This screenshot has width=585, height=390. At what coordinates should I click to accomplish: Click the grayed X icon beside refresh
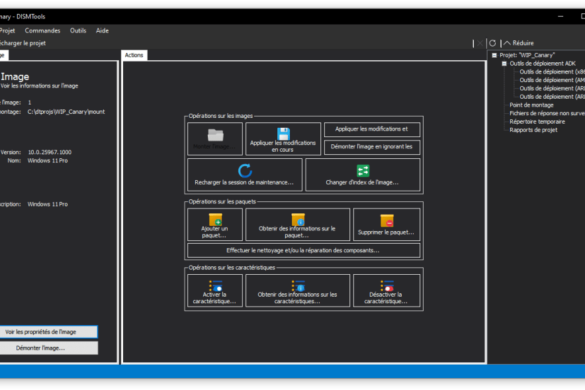pyautogui.click(x=480, y=43)
